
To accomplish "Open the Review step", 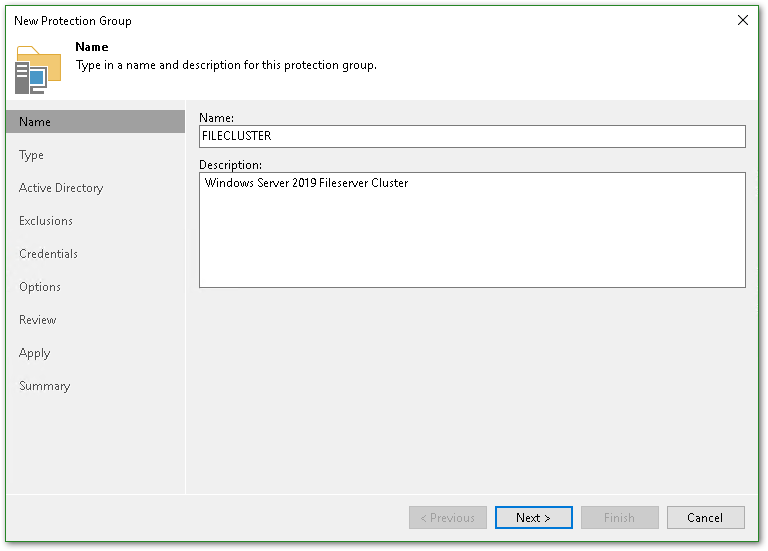I will click(x=38, y=320).
